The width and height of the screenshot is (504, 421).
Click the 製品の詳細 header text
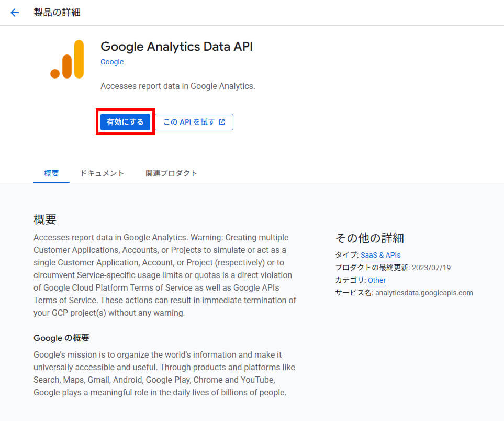click(x=57, y=12)
